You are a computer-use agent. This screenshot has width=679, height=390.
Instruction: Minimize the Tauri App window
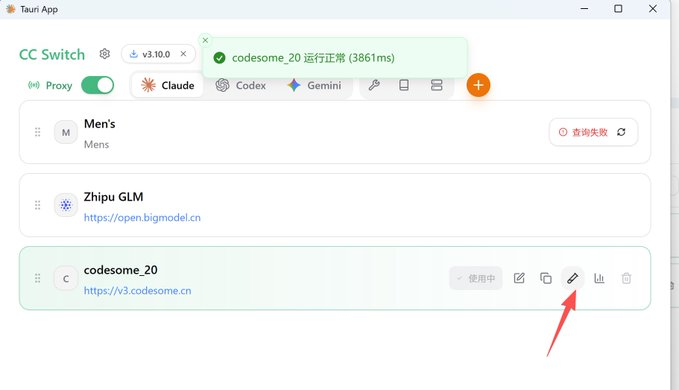pyautogui.click(x=584, y=9)
